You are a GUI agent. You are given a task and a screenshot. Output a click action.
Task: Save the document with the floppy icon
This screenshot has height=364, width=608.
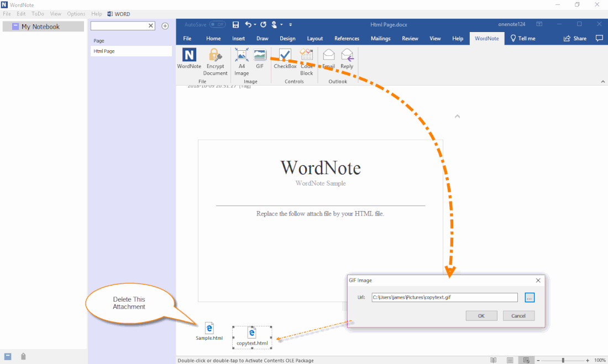point(235,24)
